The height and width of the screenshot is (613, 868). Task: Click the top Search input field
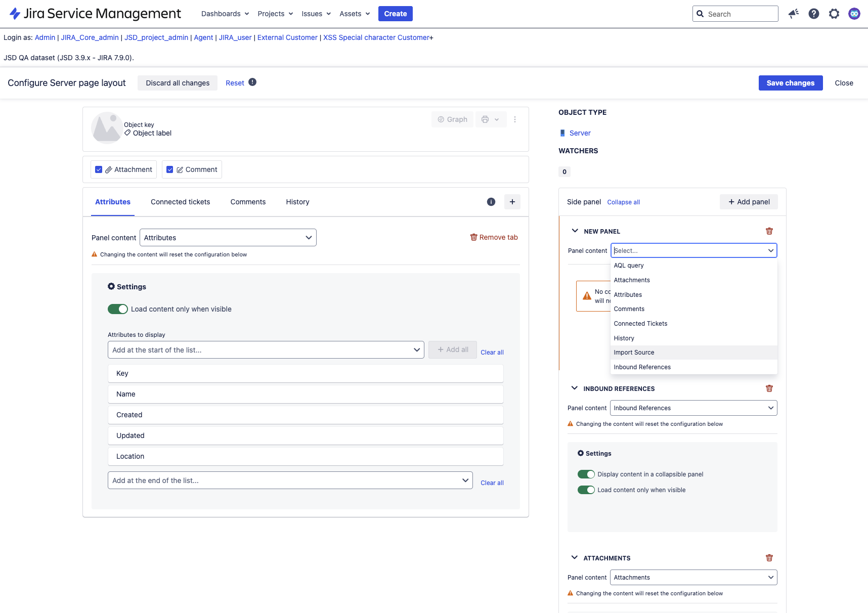(x=735, y=14)
